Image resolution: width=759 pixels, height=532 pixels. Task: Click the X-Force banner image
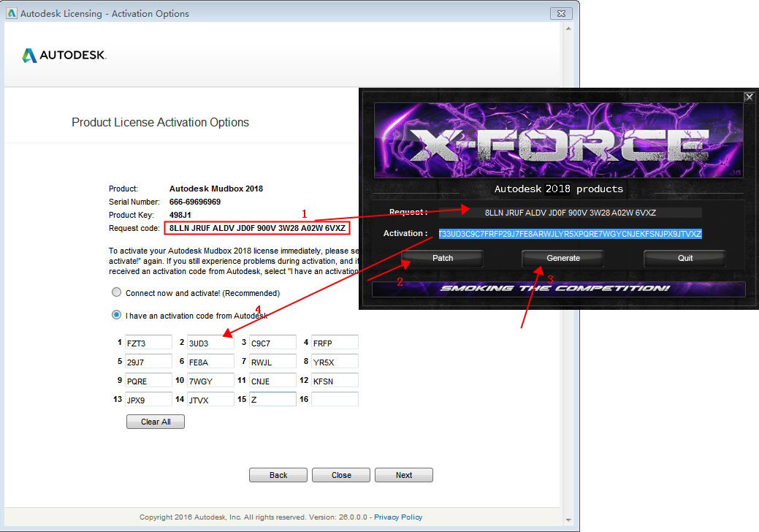coord(560,142)
